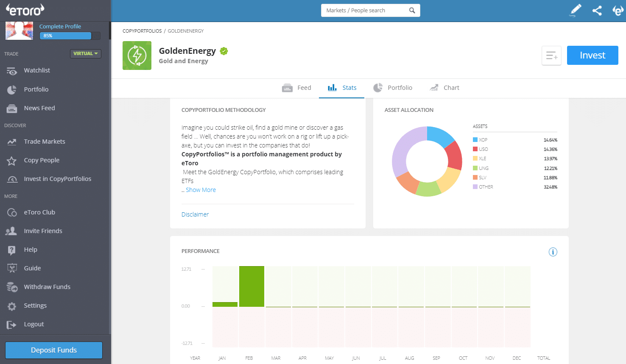Click the eToro Club icon
Screen dimensions: 626x364
tap(12, 212)
